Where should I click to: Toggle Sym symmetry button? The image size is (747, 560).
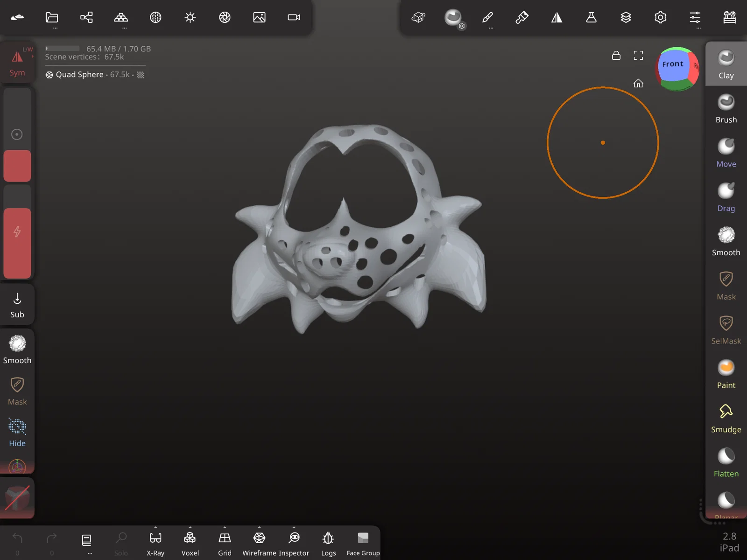coord(17,63)
